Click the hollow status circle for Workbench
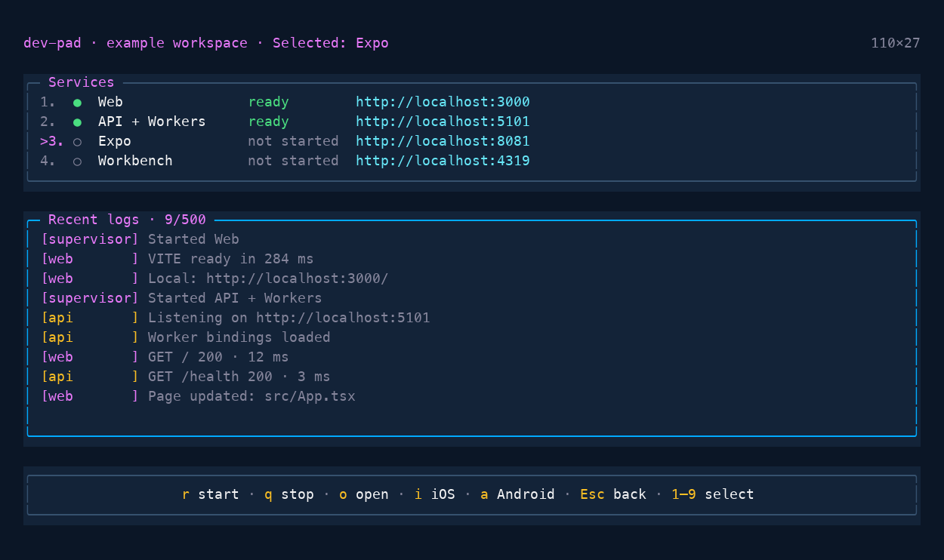This screenshot has height=560, width=944. coord(77,162)
